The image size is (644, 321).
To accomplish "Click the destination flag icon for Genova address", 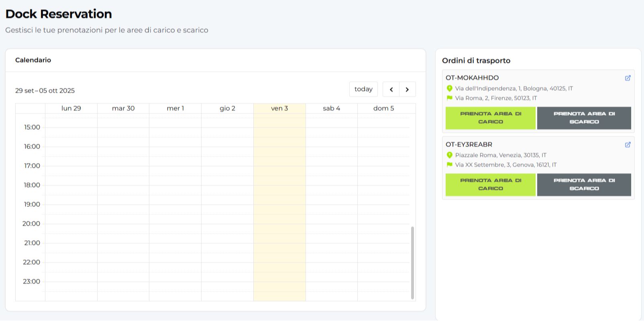I will pos(449,165).
